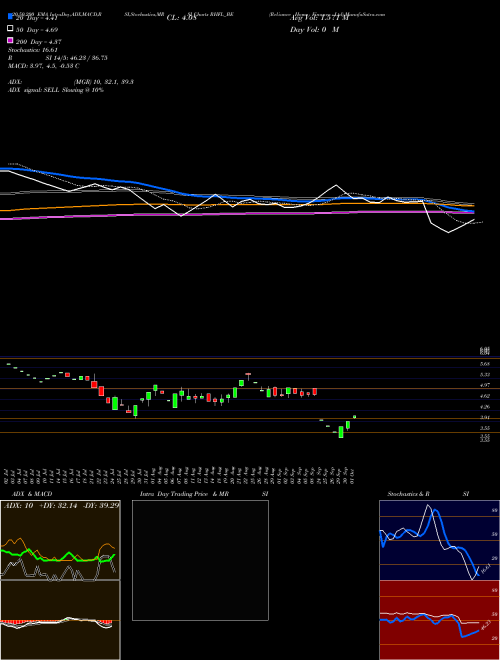500x660 pixels.
Task: Select the '200 Day = 4.87' legend text
Action: (39, 42)
